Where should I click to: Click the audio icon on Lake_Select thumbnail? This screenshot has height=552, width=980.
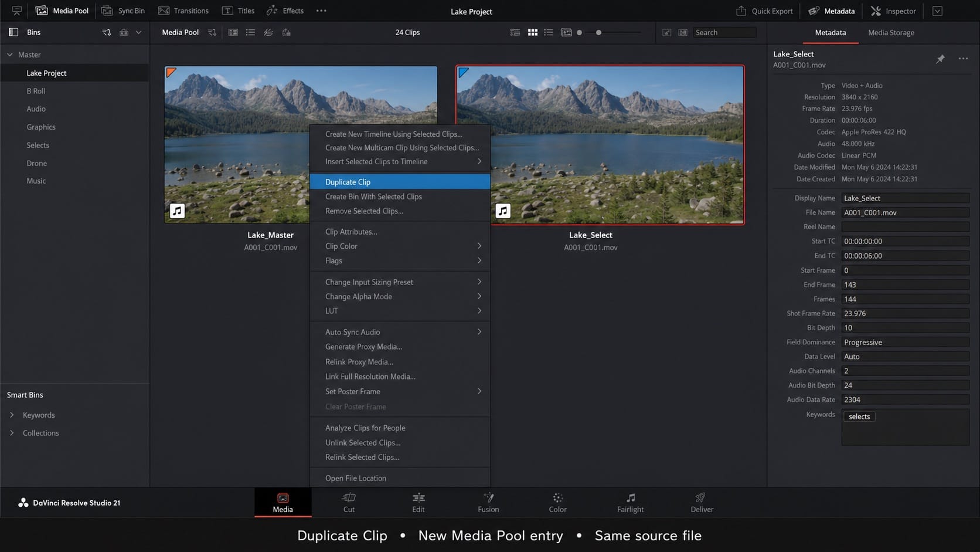click(502, 211)
